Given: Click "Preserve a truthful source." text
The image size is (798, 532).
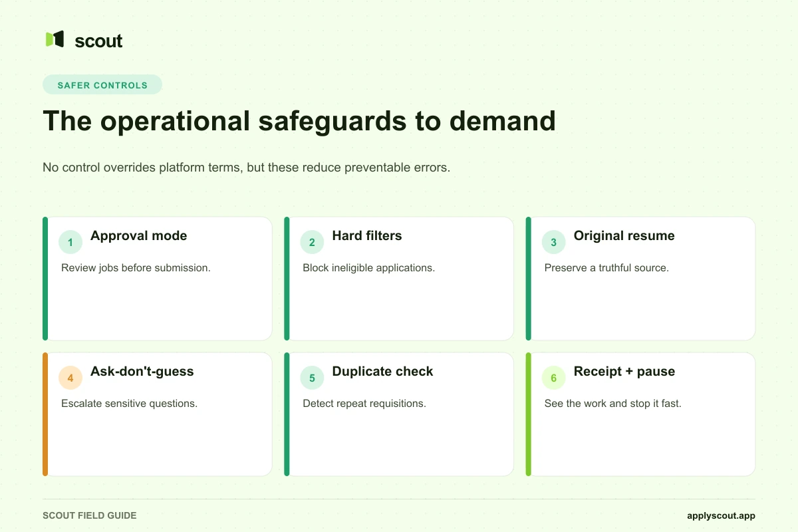Looking at the screenshot, I should click(606, 268).
